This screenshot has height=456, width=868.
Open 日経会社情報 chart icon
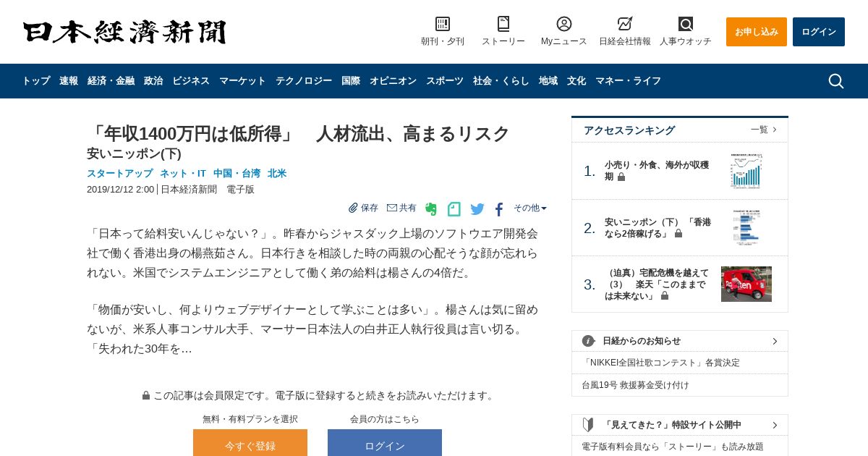[625, 24]
